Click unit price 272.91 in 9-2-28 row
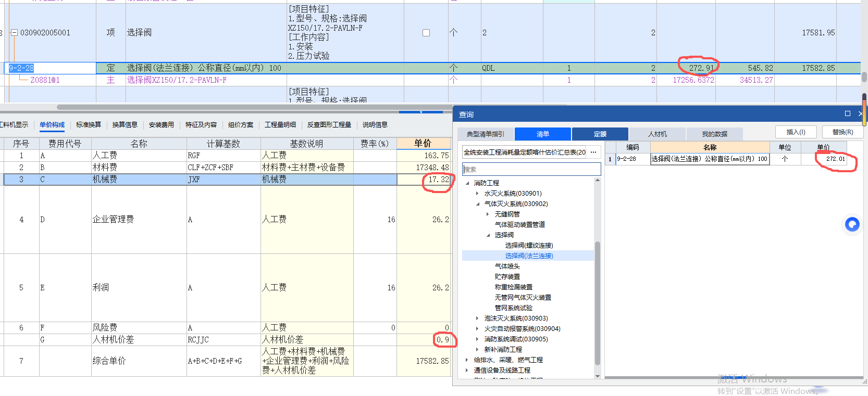The height and width of the screenshot is (396, 868). [701, 68]
